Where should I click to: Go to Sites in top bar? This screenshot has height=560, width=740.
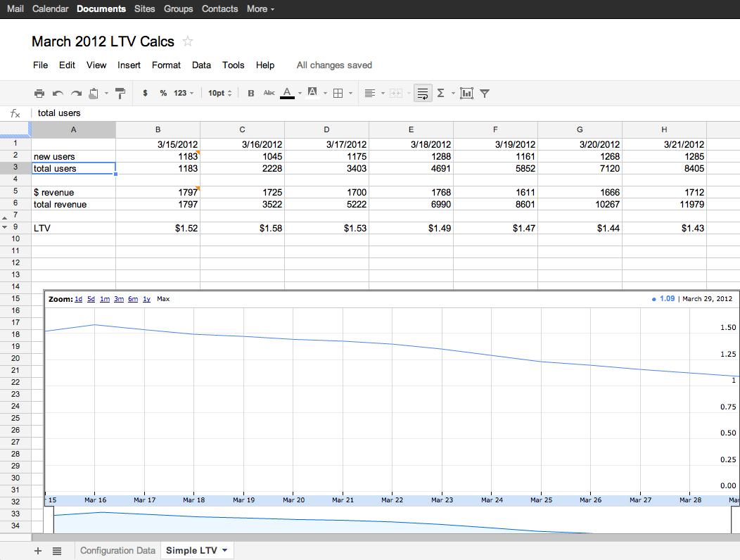tap(144, 9)
